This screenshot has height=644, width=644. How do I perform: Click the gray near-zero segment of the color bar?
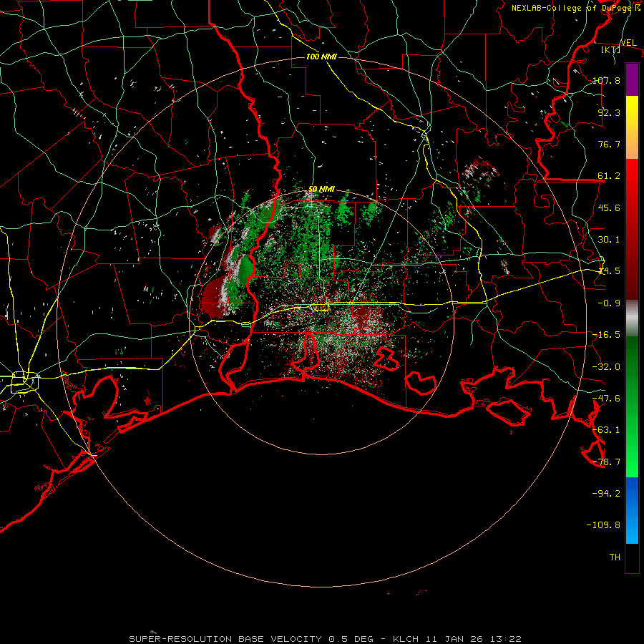[632, 318]
